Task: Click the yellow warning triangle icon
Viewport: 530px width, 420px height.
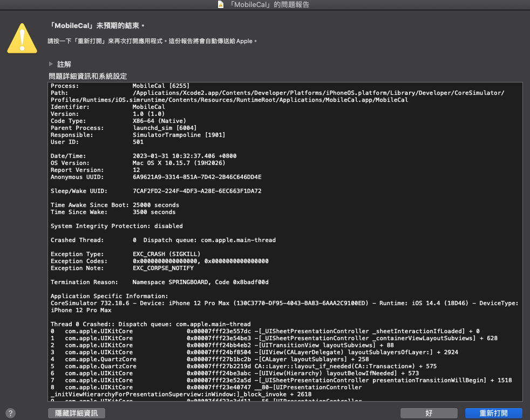Action: pyautogui.click(x=22, y=38)
